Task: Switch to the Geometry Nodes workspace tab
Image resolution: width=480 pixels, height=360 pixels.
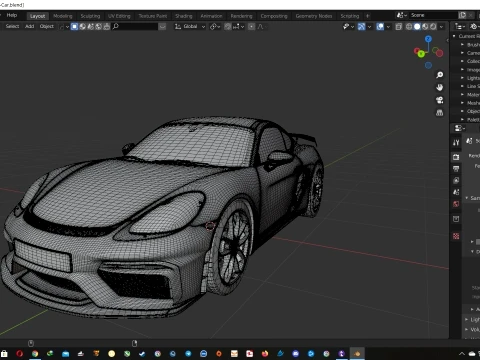Action: click(314, 16)
